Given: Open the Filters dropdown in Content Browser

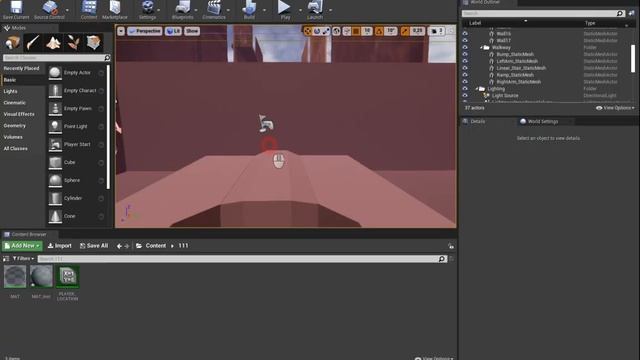Looking at the screenshot, I should coord(23,259).
